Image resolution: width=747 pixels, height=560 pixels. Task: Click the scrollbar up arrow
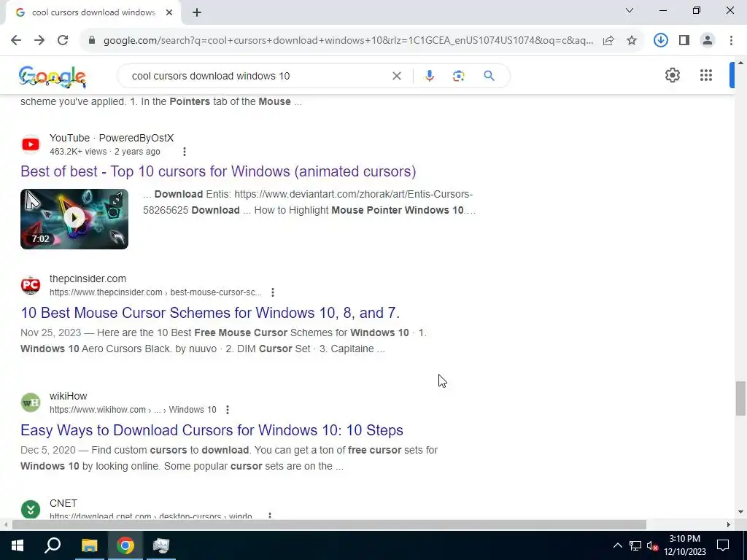[740, 63]
